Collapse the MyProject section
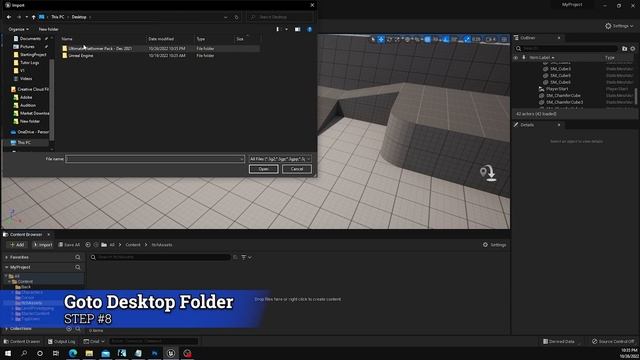 [x=7, y=267]
